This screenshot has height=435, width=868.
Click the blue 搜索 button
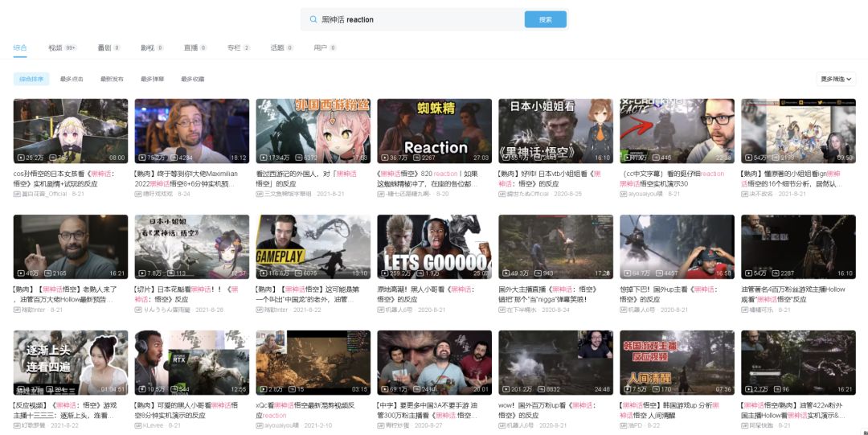545,19
